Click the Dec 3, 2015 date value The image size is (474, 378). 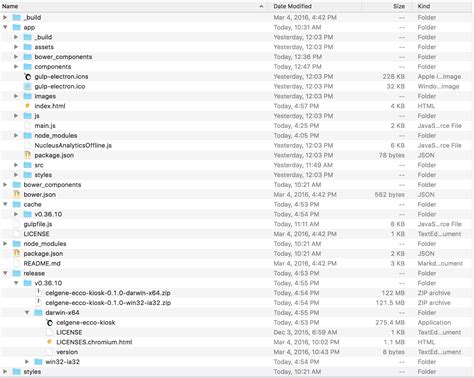point(305,332)
